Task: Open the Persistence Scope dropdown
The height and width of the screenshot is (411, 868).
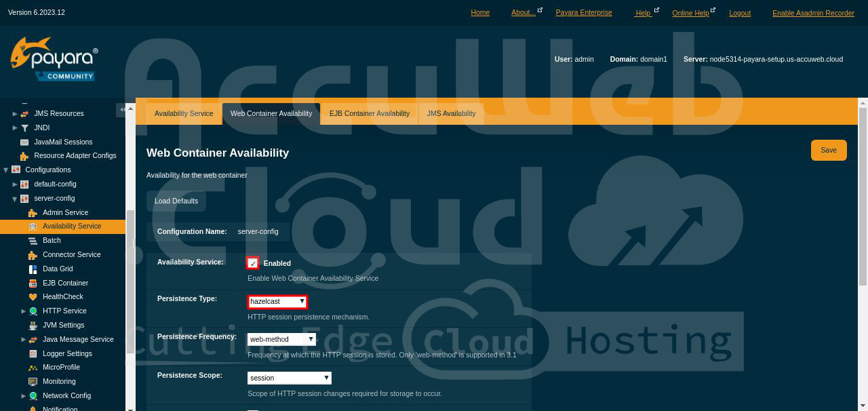Action: pos(290,378)
